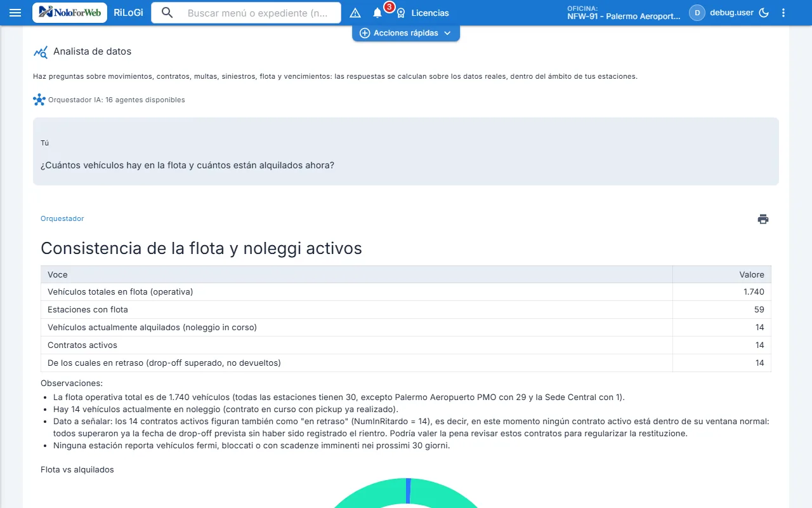Click the Orquestador IA agents icon
This screenshot has height=508, width=812.
(x=39, y=100)
